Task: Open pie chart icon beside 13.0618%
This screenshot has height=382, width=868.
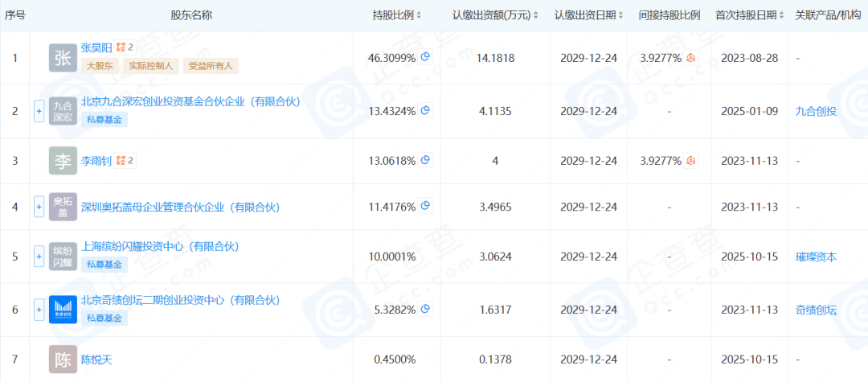Action: [425, 160]
